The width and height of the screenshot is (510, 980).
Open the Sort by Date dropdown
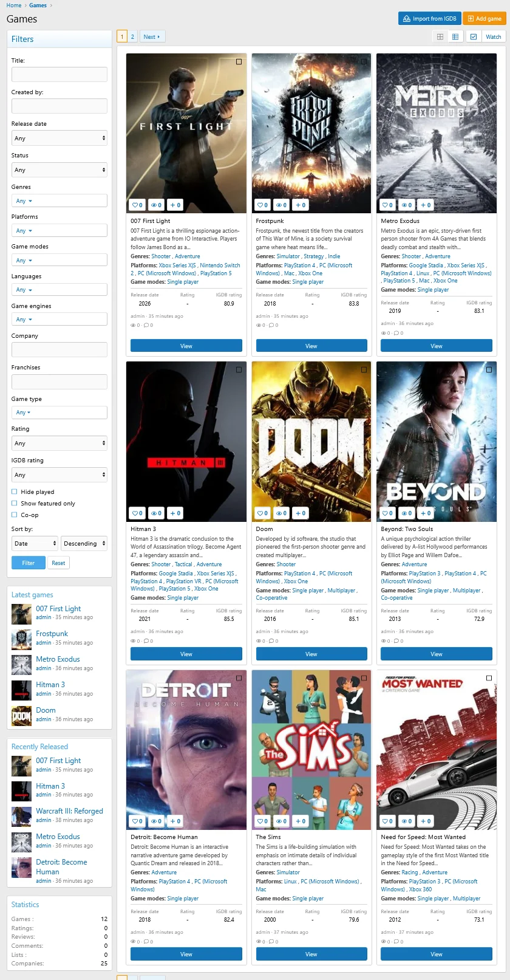[x=35, y=543]
